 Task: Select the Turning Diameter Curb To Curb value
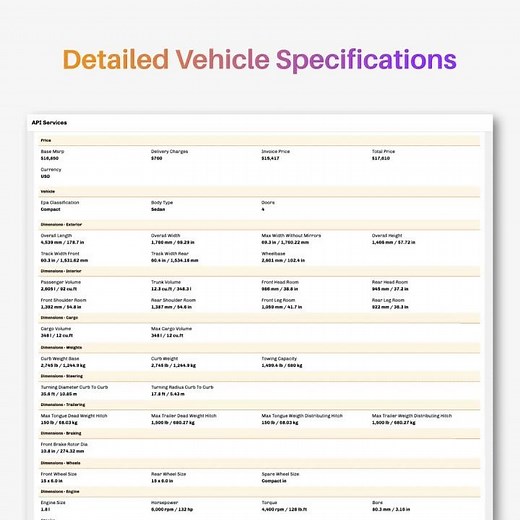59,394
